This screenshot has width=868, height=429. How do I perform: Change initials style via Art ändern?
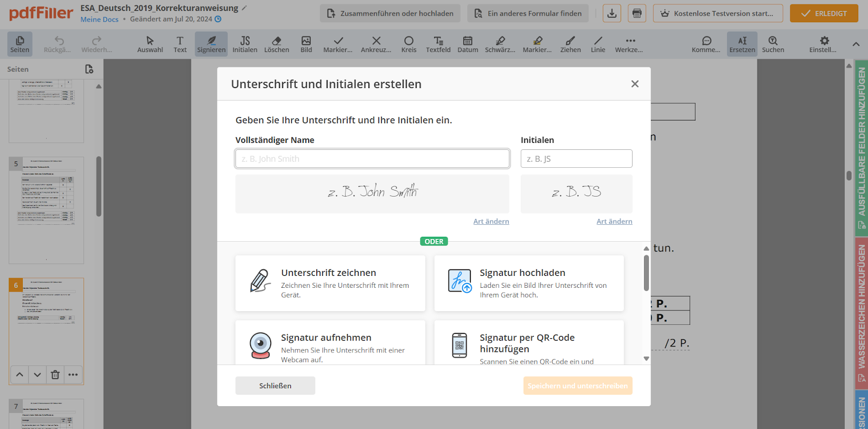coord(614,222)
